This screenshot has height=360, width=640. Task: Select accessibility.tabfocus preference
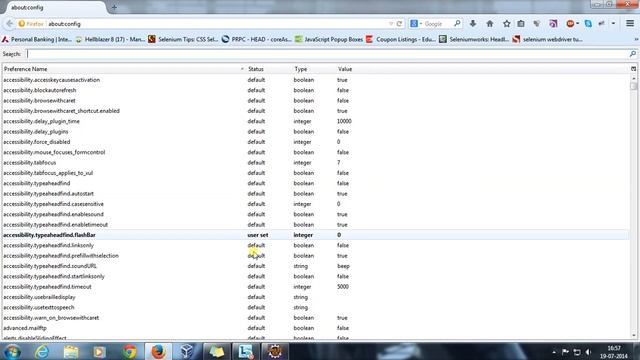29,162
